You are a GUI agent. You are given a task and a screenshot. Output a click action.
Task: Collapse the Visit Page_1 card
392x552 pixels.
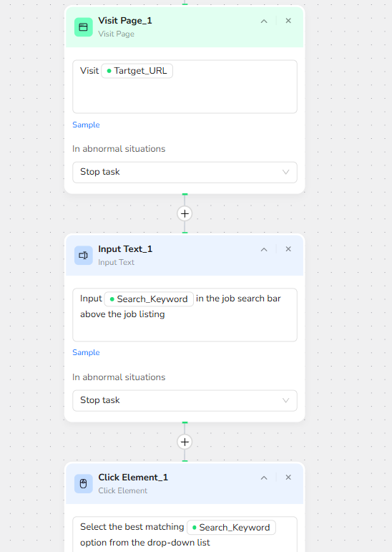[x=264, y=21]
